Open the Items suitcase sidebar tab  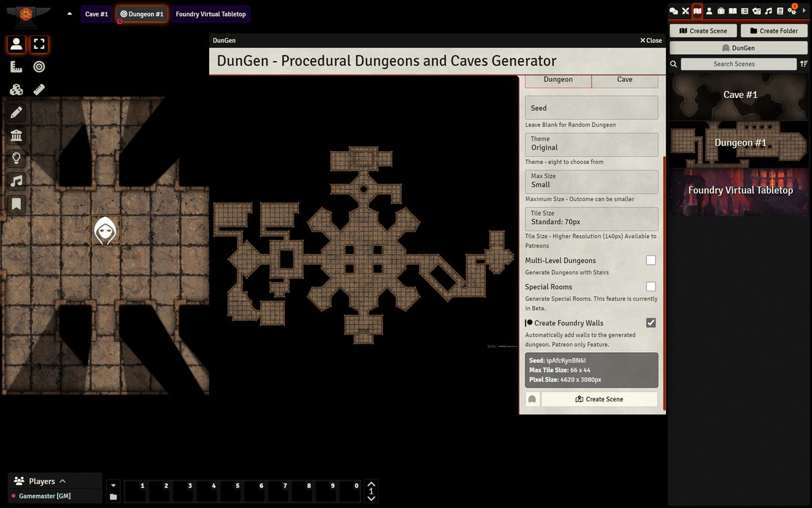click(721, 11)
